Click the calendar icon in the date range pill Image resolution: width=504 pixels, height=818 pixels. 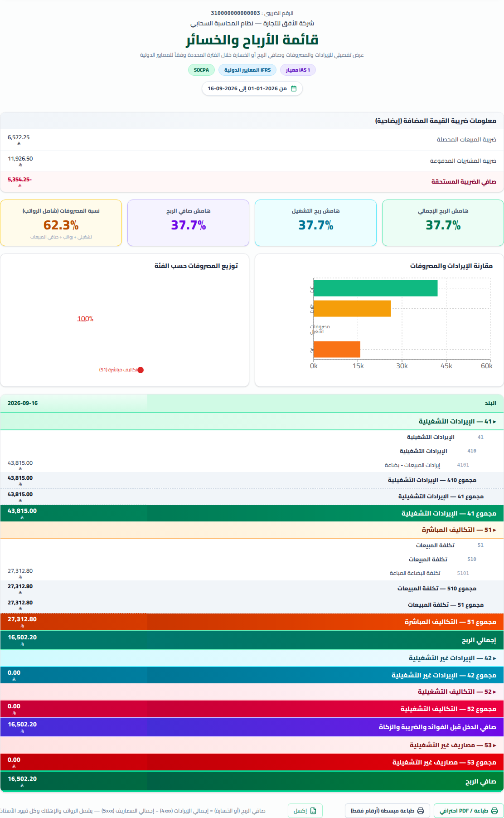point(293,88)
